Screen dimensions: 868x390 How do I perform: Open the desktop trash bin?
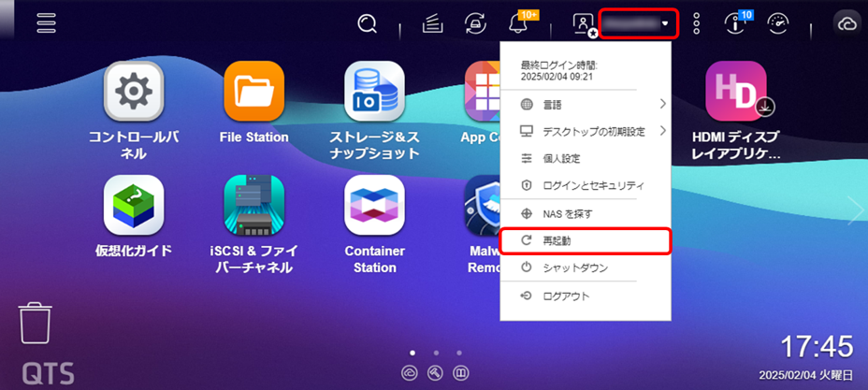coord(36,323)
